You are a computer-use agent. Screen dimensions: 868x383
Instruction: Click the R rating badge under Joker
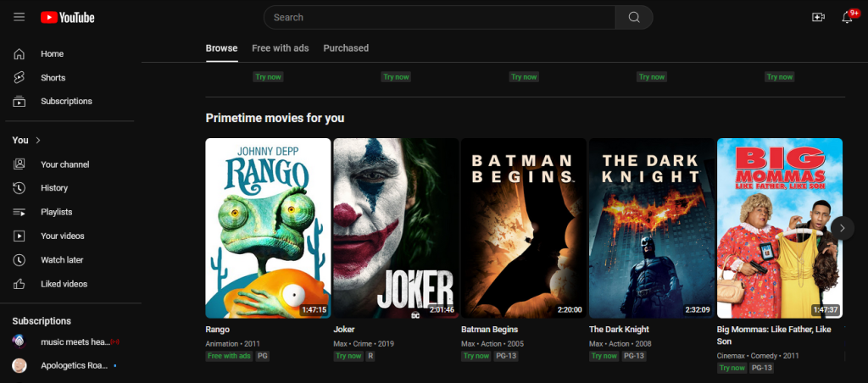(371, 356)
